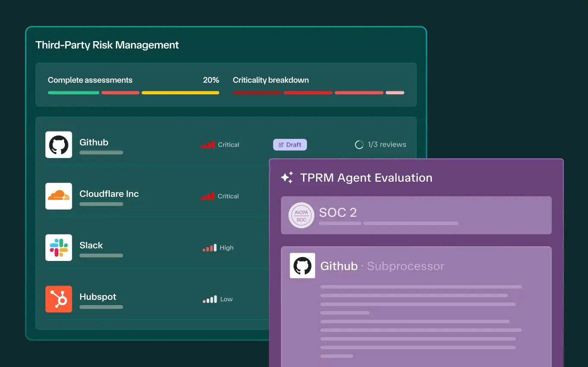
Task: Click the Github logo in the vendor list
Action: point(59,145)
